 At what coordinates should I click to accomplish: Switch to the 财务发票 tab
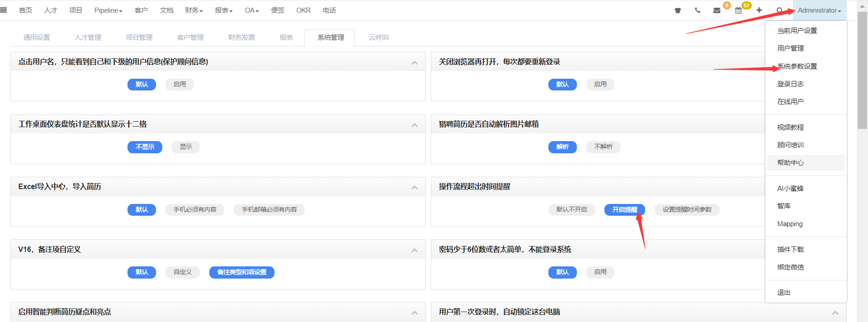pyautogui.click(x=241, y=38)
